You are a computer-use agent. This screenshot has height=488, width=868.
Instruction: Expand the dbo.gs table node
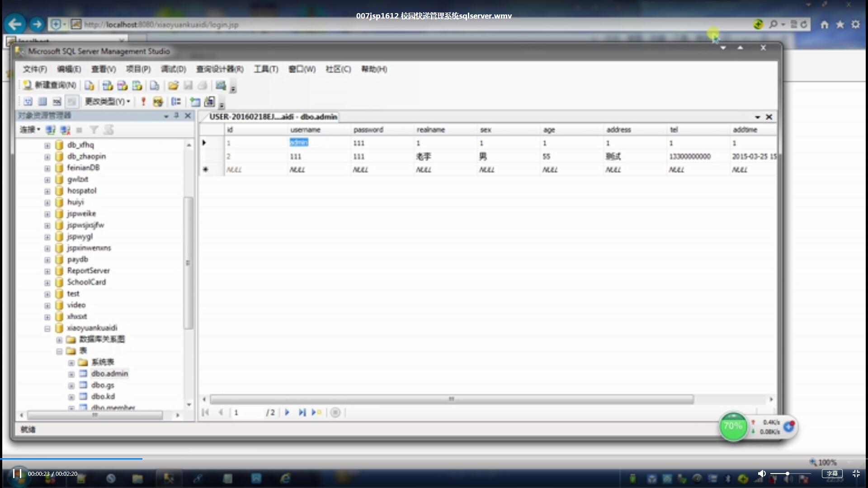tap(71, 386)
